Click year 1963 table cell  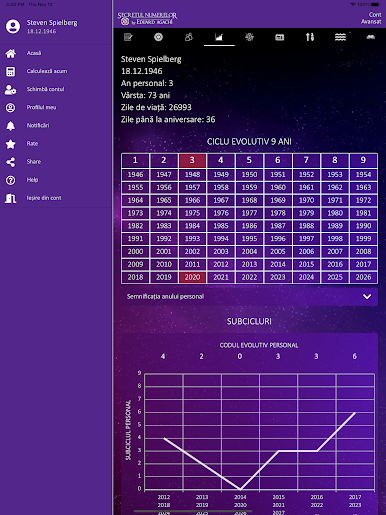tap(363, 187)
